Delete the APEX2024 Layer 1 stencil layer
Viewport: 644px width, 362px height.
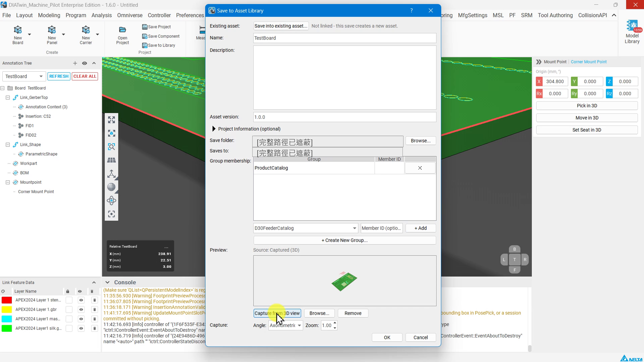94,300
